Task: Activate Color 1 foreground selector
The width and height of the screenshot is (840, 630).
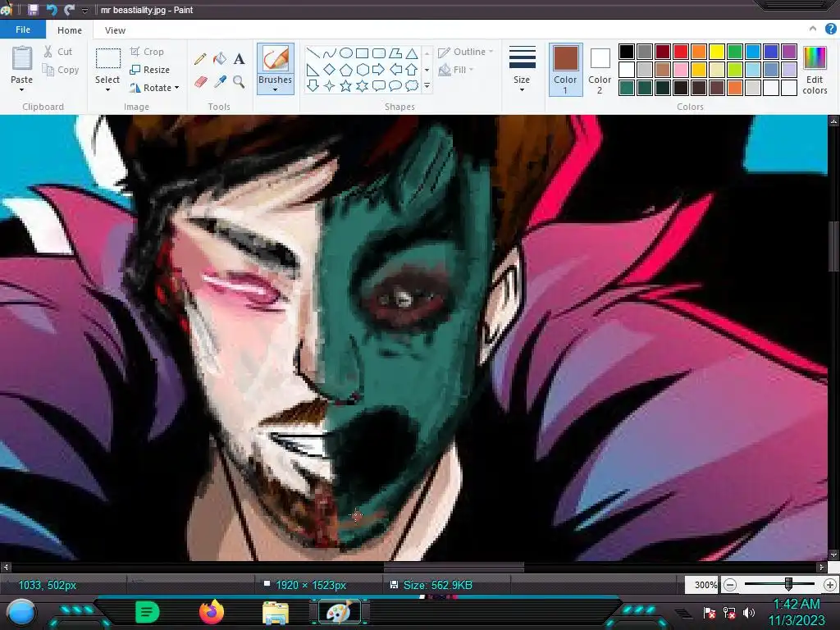Action: (566, 70)
